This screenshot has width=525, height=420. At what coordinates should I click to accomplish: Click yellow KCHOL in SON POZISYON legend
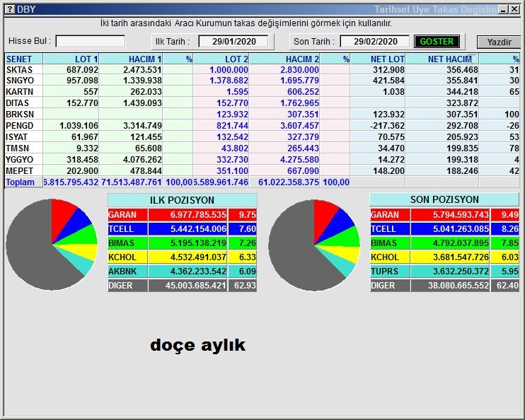[390, 257]
